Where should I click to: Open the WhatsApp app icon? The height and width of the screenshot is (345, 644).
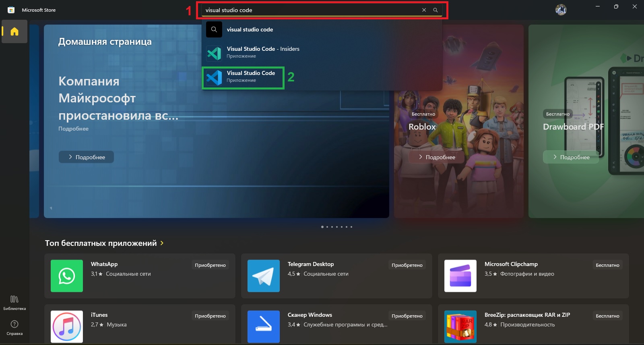67,276
